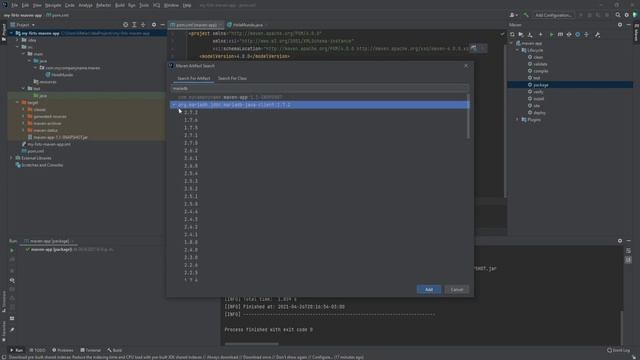Collapse the src folder in Project tree

18,47
